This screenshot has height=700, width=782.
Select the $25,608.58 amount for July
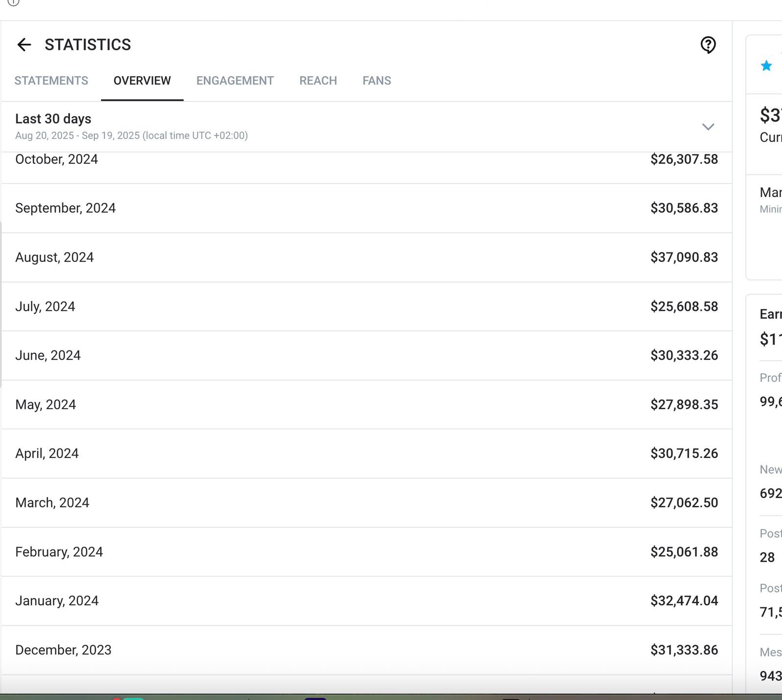[x=684, y=306]
